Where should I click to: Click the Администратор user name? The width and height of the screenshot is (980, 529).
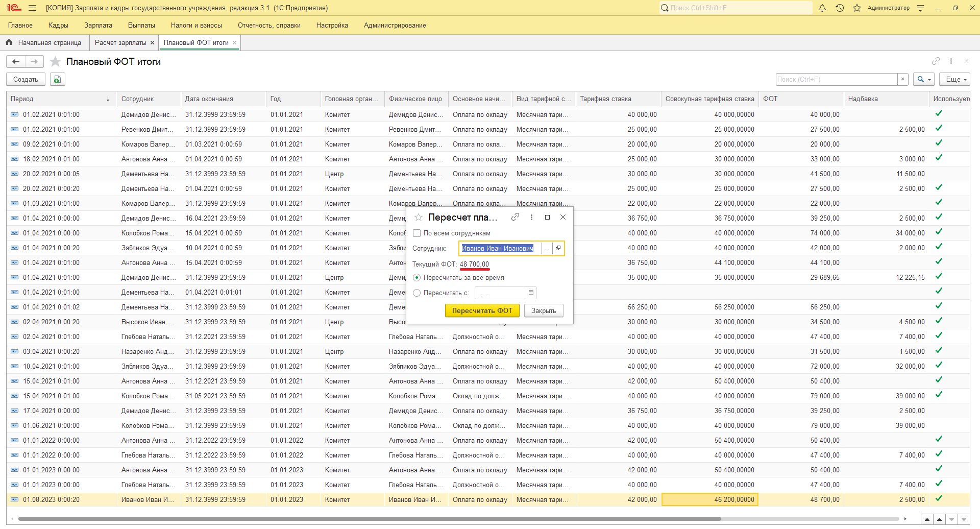(889, 8)
